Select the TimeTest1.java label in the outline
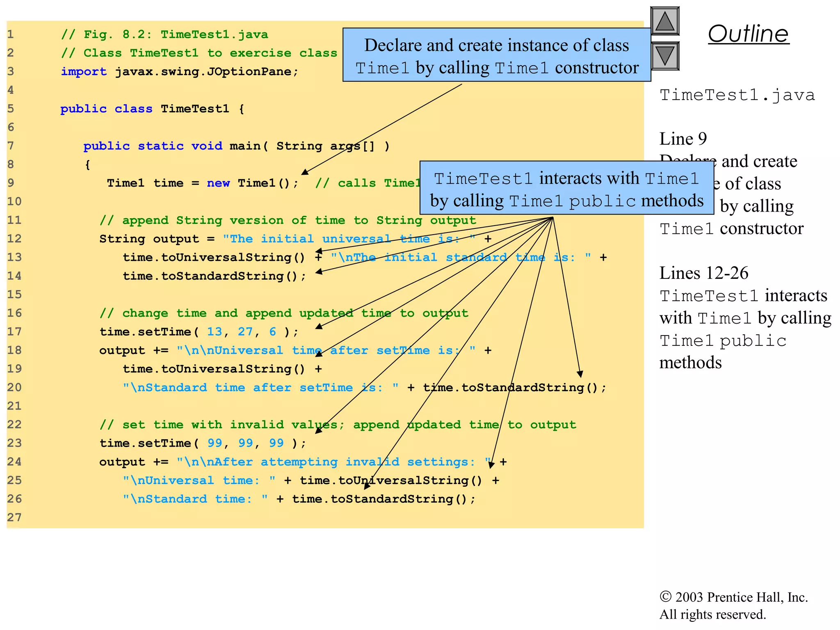 click(x=737, y=95)
